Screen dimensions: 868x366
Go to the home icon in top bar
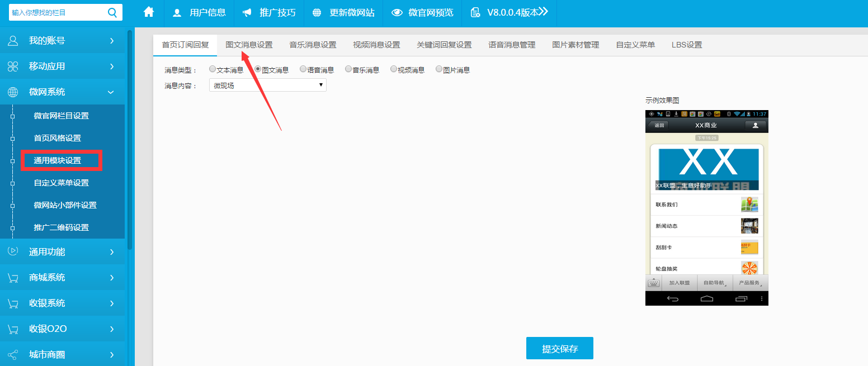point(149,12)
